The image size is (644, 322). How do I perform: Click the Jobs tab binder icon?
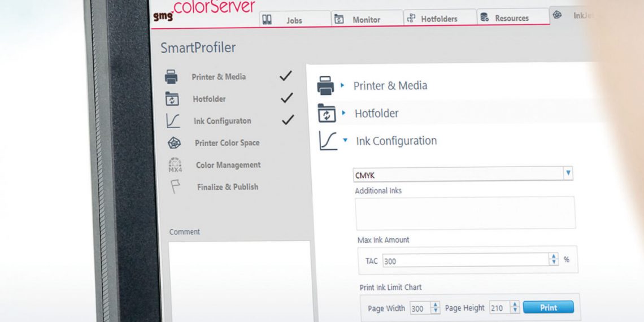point(267,19)
